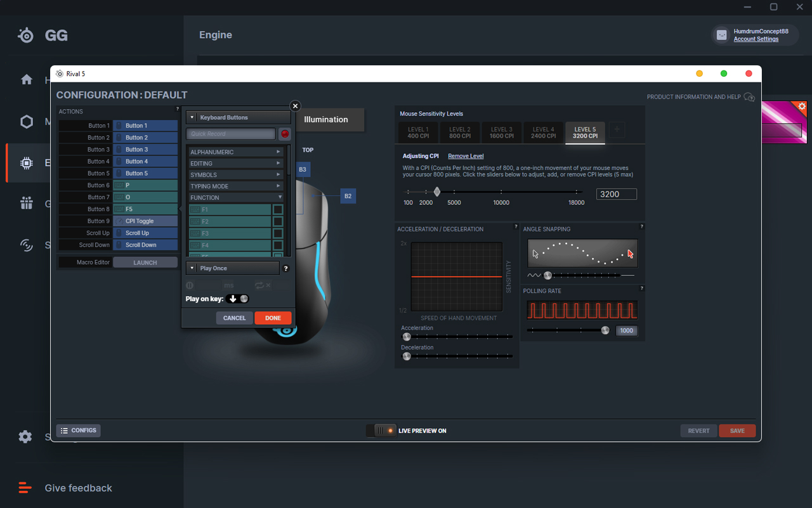Image resolution: width=812 pixels, height=508 pixels.
Task: Tick the F4 checkbox
Action: coord(278,245)
